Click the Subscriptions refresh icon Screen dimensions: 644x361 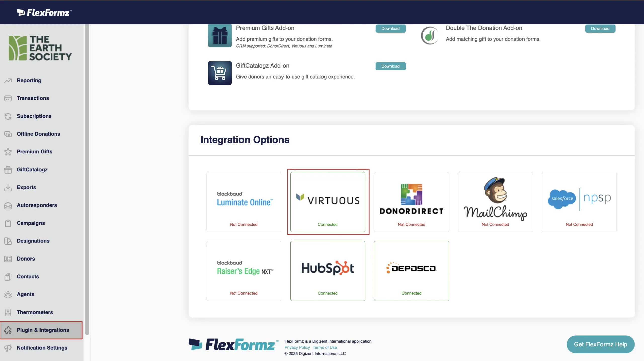click(x=8, y=116)
